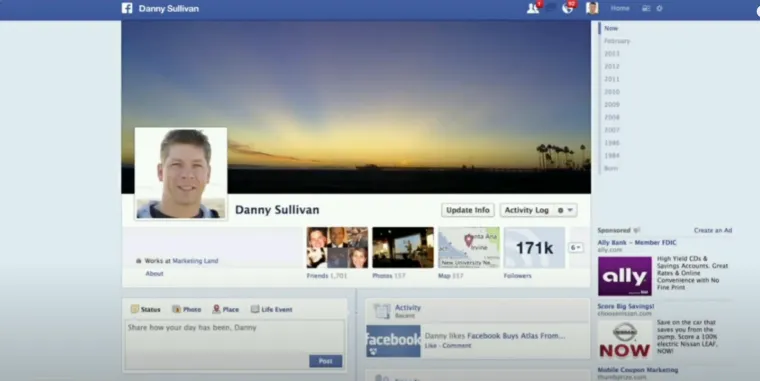Open Mobile Coupon Marketing ad title

point(638,370)
